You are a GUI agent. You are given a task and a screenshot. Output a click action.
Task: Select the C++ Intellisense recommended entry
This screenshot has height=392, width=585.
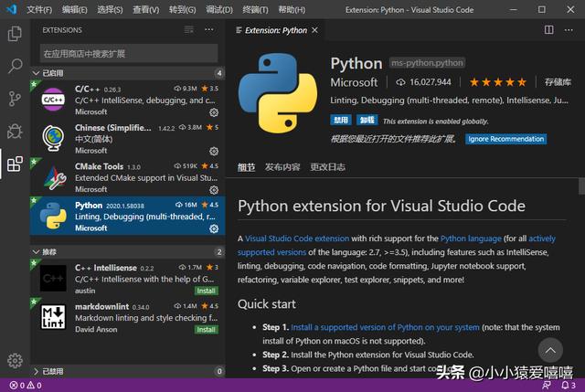128,279
